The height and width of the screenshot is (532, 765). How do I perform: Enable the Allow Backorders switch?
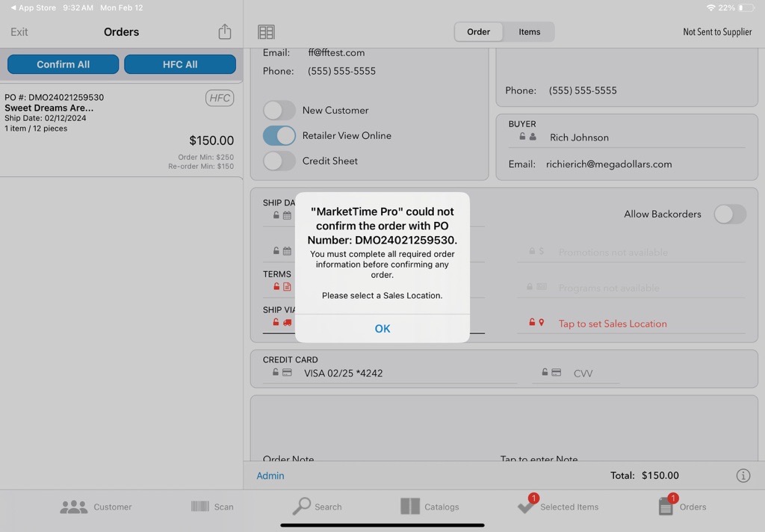pyautogui.click(x=730, y=214)
